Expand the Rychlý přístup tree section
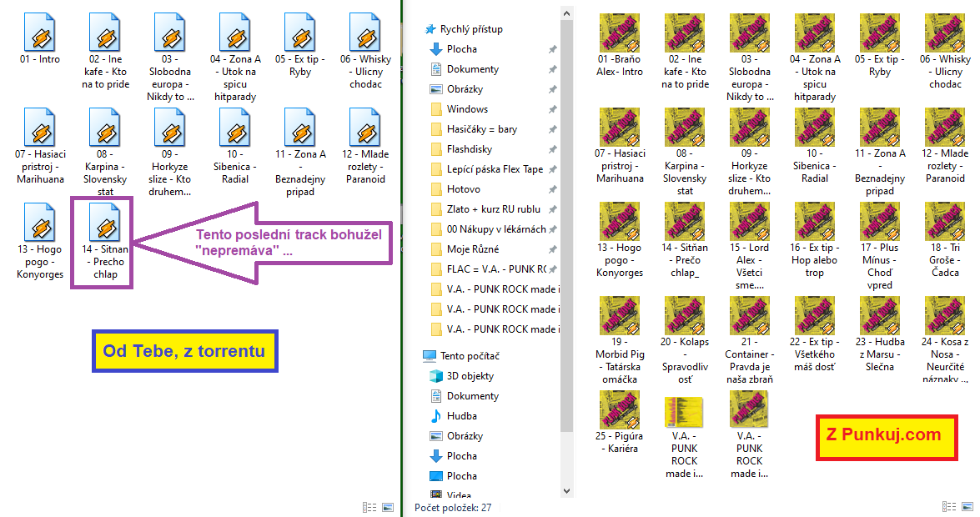The height and width of the screenshot is (517, 980). point(419,29)
